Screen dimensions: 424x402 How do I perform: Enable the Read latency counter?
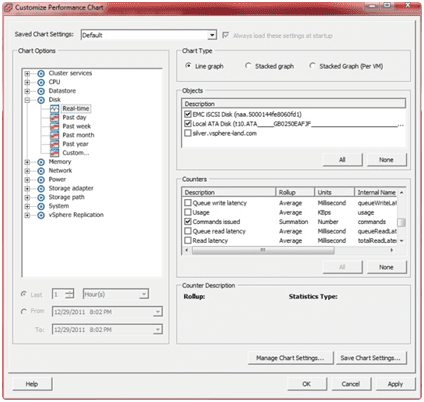click(188, 240)
